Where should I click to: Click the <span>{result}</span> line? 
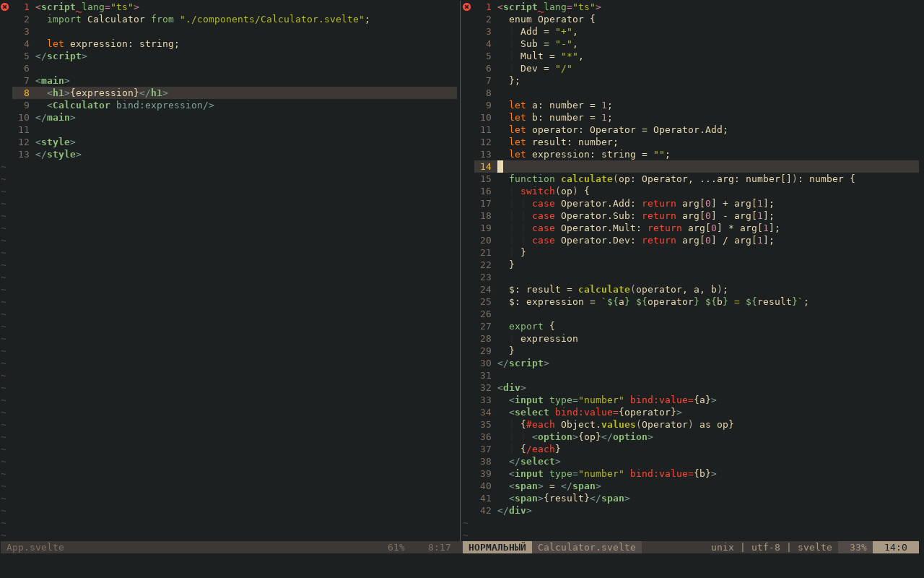tap(570, 498)
